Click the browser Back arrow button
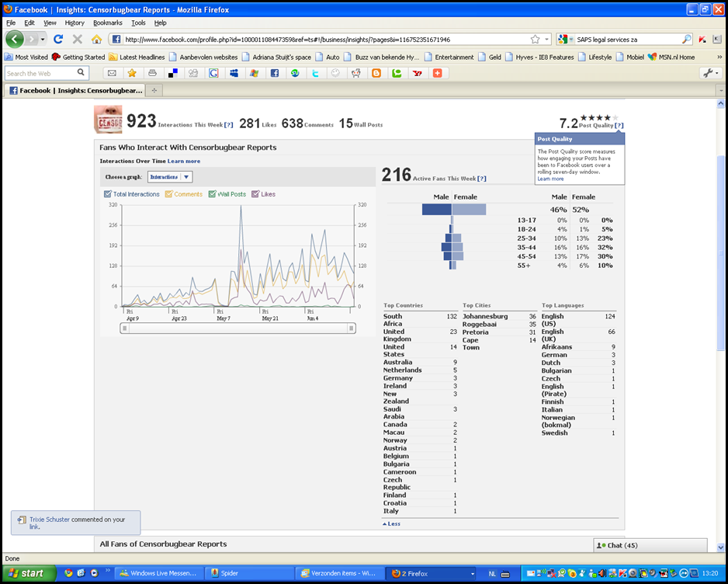Image resolution: width=728 pixels, height=584 pixels. point(15,40)
